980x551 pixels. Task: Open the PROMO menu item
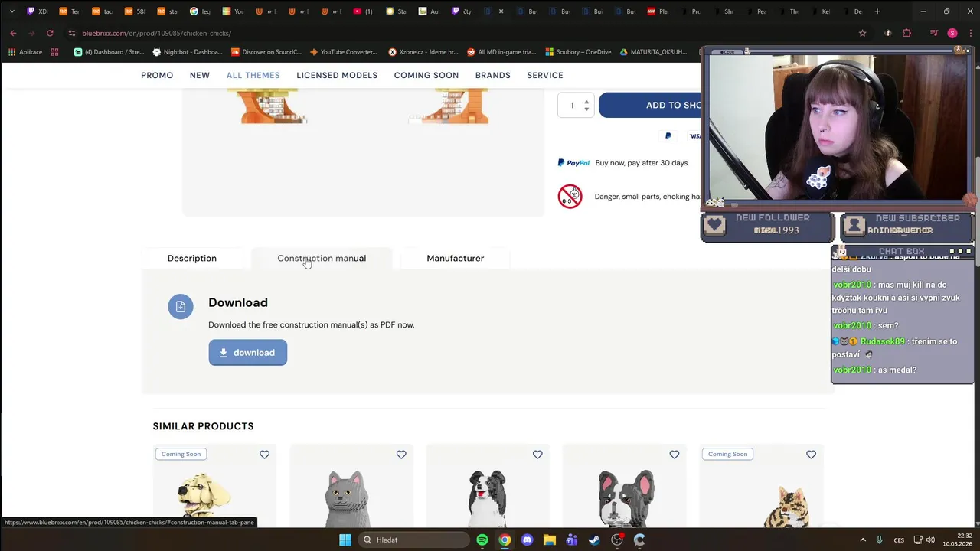(157, 75)
